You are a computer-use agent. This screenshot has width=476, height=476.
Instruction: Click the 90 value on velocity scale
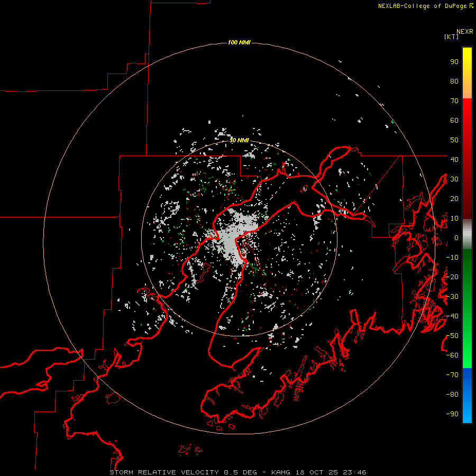point(454,62)
